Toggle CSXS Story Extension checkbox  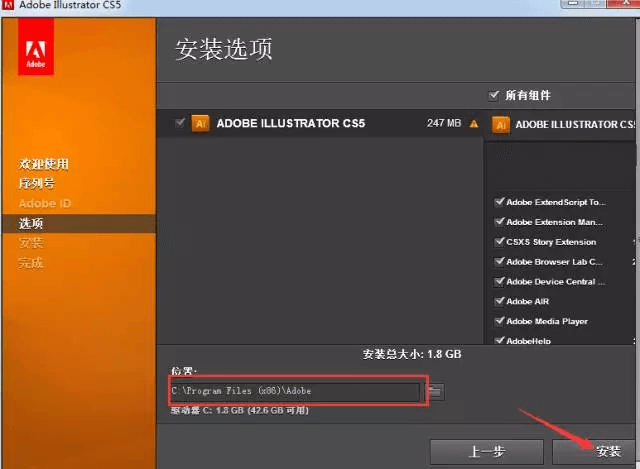tap(499, 242)
